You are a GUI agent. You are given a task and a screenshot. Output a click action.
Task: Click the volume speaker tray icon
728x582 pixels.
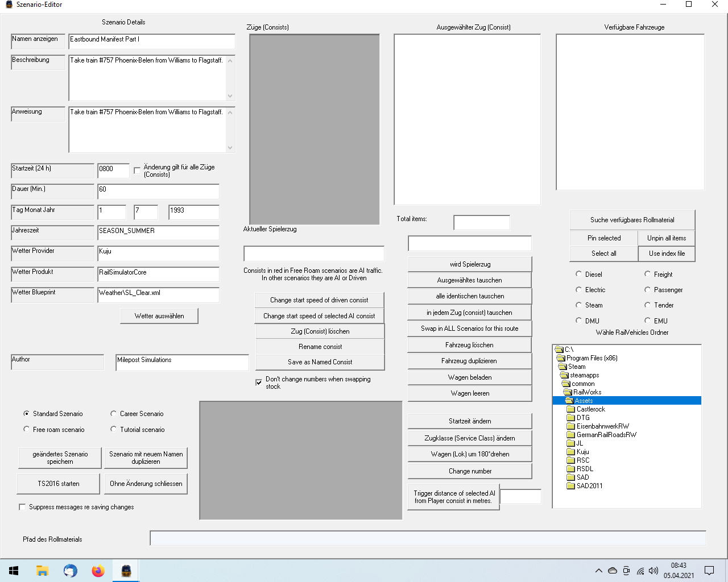(x=653, y=571)
